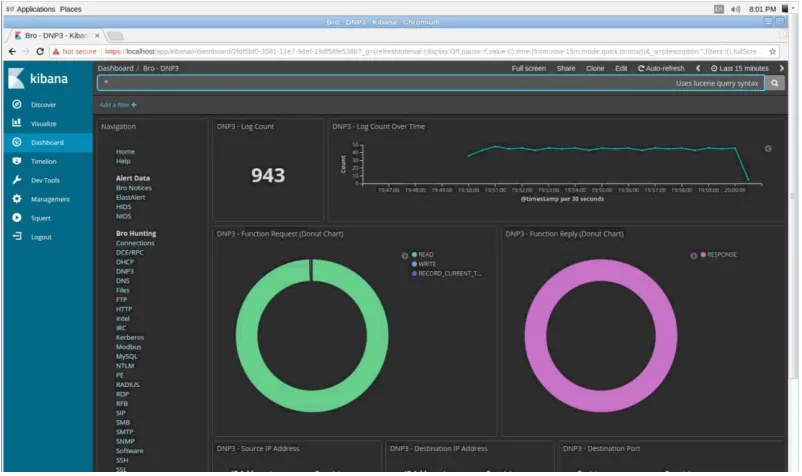Click the Kibana logo
Image resolution: width=802 pixels, height=476 pixels.
click(x=38, y=78)
